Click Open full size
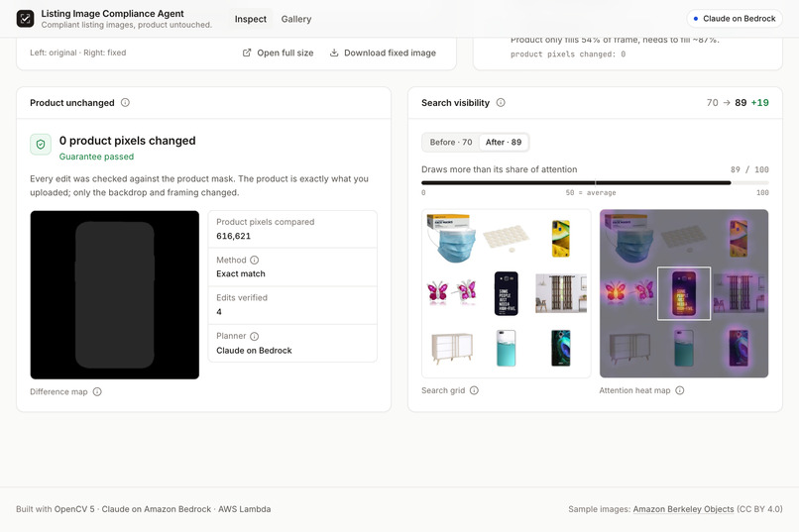Image resolution: width=799 pixels, height=532 pixels. click(x=278, y=53)
